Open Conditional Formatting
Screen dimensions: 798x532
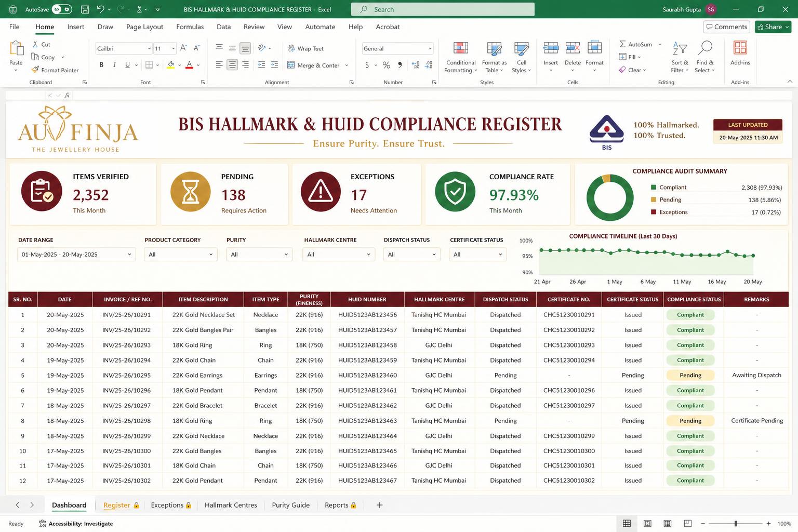(x=461, y=57)
